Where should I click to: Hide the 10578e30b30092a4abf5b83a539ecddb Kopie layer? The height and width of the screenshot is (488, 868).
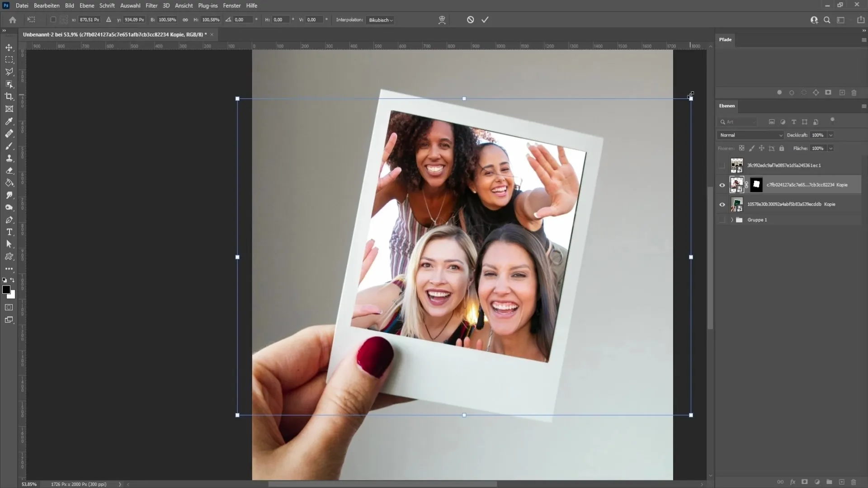pyautogui.click(x=722, y=204)
